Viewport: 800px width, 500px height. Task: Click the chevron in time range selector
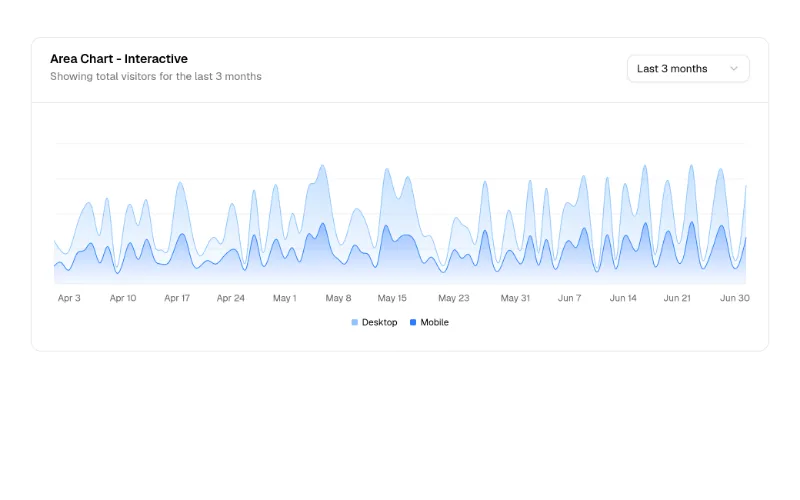tap(734, 68)
